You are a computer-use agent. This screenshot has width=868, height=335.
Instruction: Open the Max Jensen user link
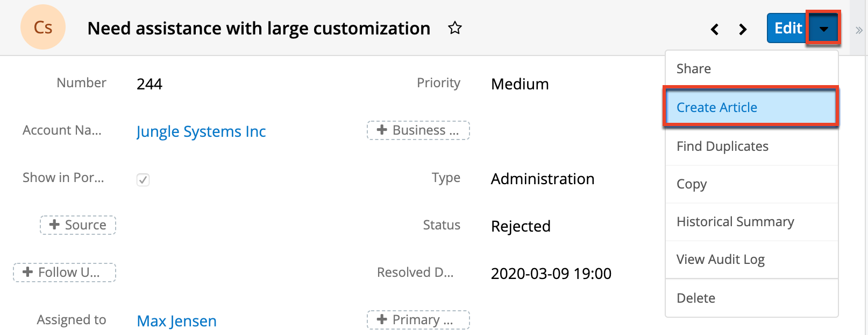tap(177, 321)
